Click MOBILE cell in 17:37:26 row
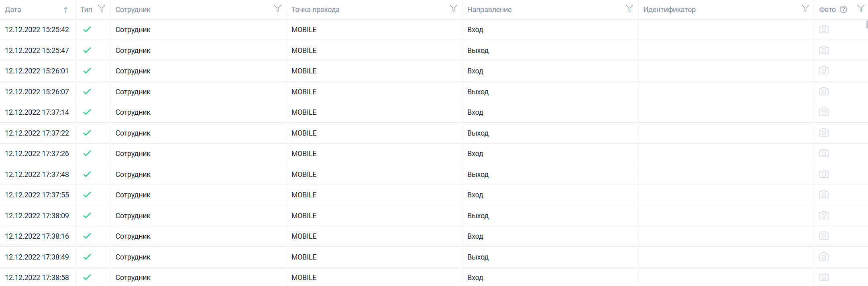 304,154
